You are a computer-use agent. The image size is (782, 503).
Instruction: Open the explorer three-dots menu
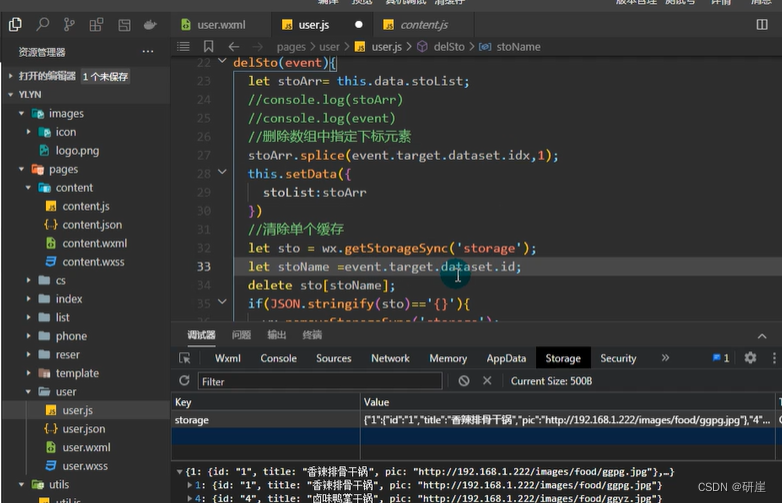coord(148,51)
